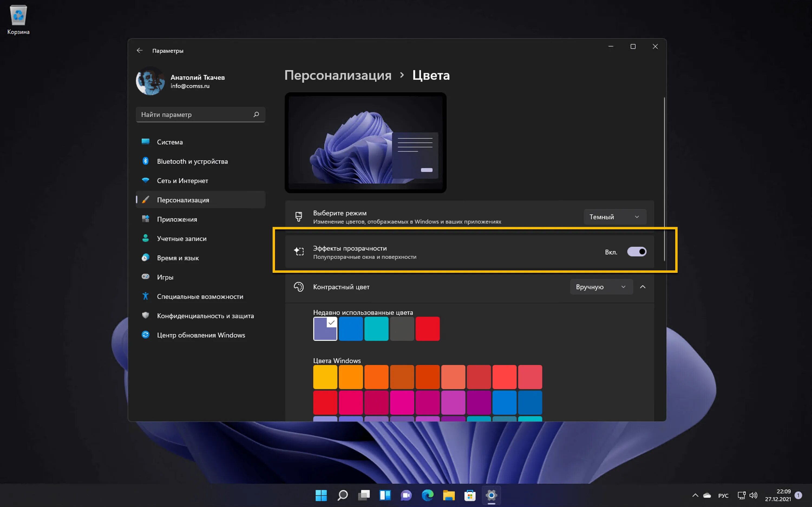Open Центр обновления Windows section
Viewport: 812px width, 507px height.
(201, 335)
